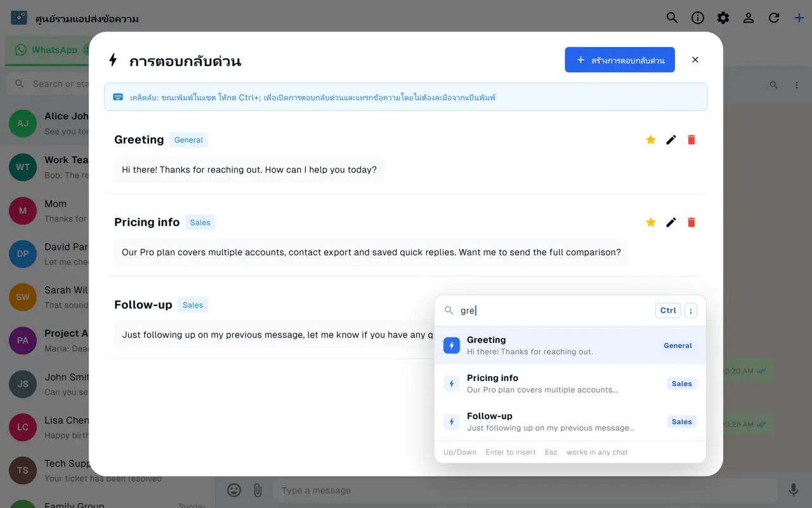Viewport: 812px width, 508px height.
Task: Select Pricing info in the quick insert list
Action: tap(570, 384)
